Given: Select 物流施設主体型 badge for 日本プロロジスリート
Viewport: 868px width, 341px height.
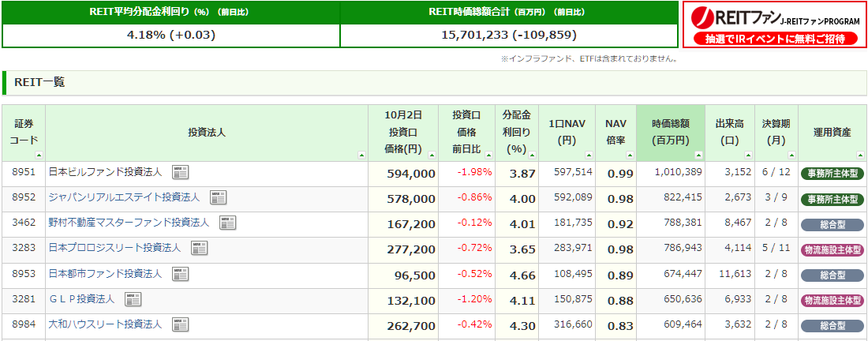Looking at the screenshot, I should pyautogui.click(x=832, y=250).
